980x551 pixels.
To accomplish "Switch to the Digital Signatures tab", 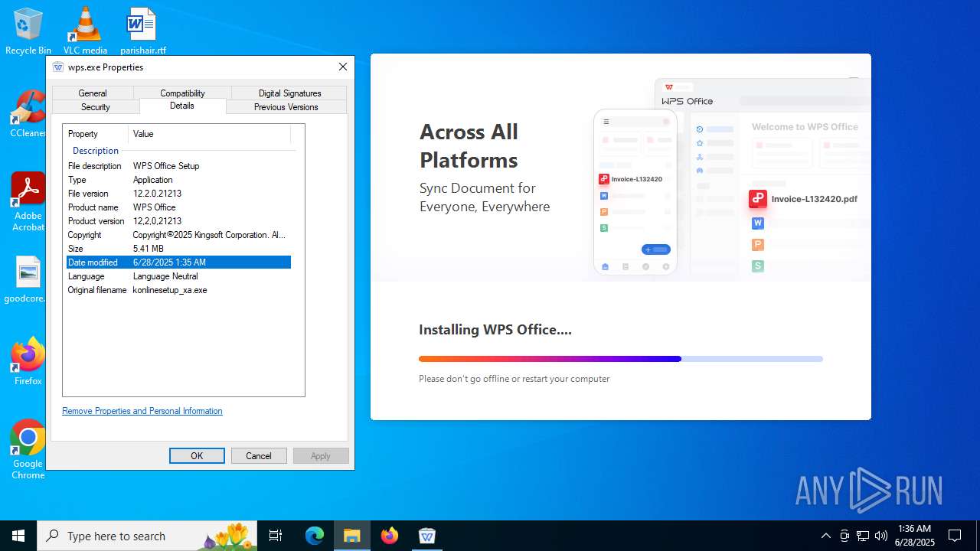I will tap(289, 93).
